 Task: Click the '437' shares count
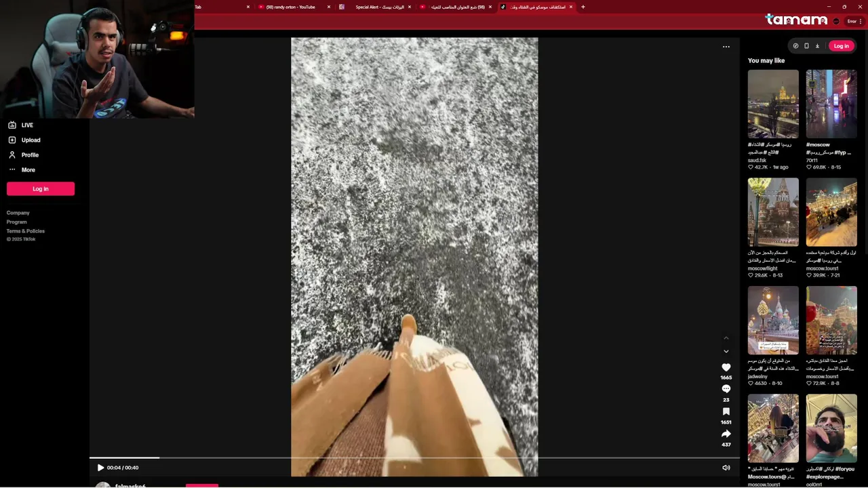726,445
